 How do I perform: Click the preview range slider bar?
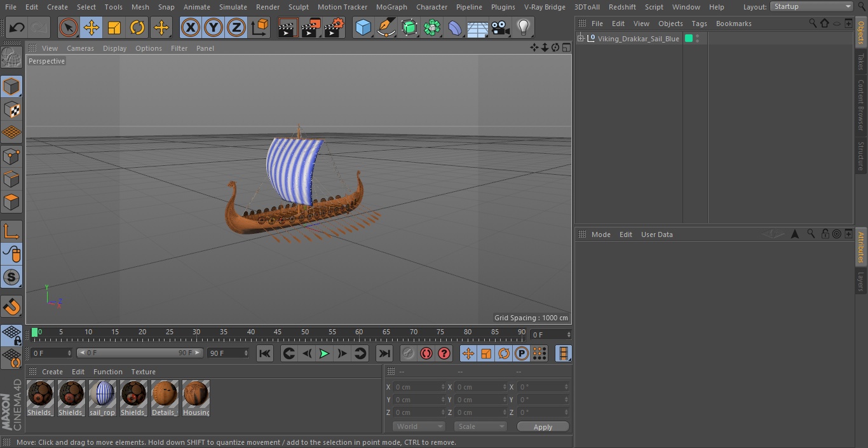tap(140, 353)
